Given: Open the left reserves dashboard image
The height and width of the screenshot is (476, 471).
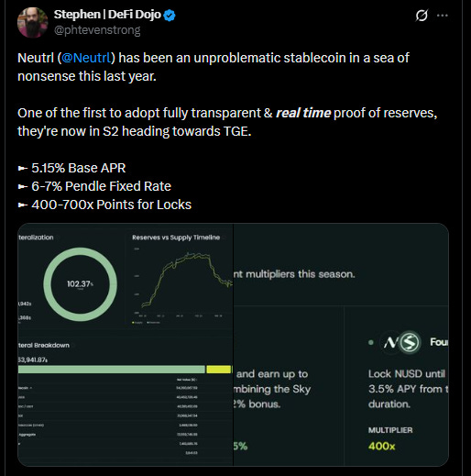Looking at the screenshot, I should point(126,345).
